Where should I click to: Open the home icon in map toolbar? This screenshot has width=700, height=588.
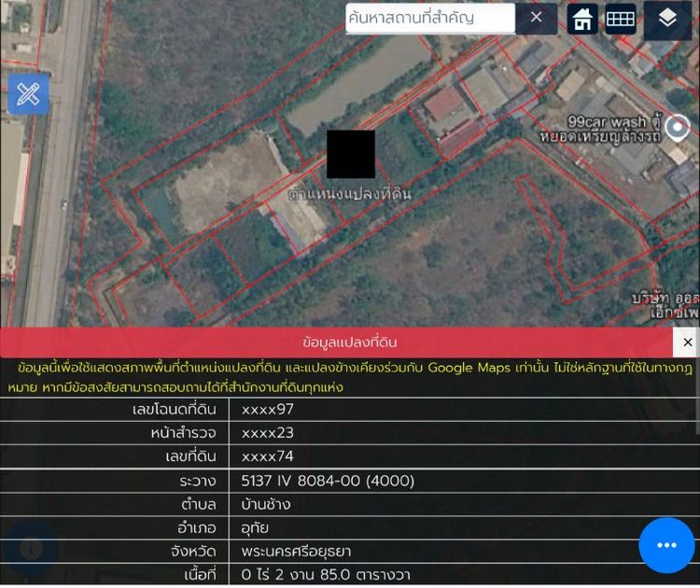click(582, 19)
